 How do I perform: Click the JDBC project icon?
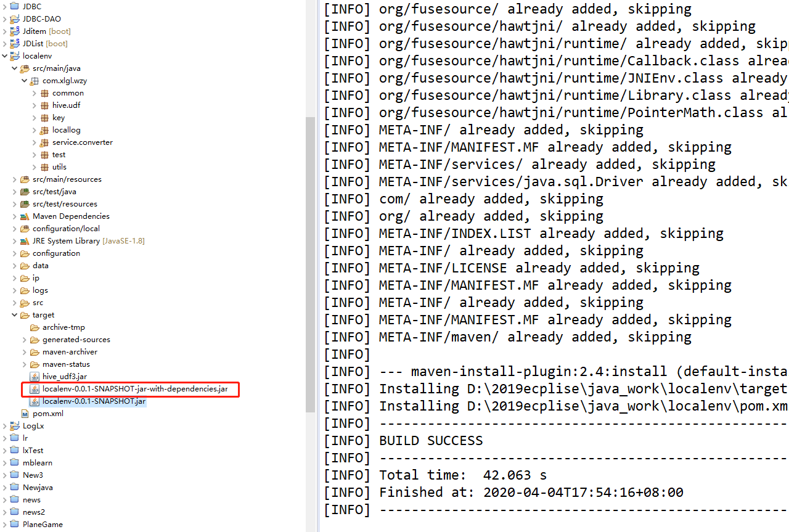pos(15,6)
